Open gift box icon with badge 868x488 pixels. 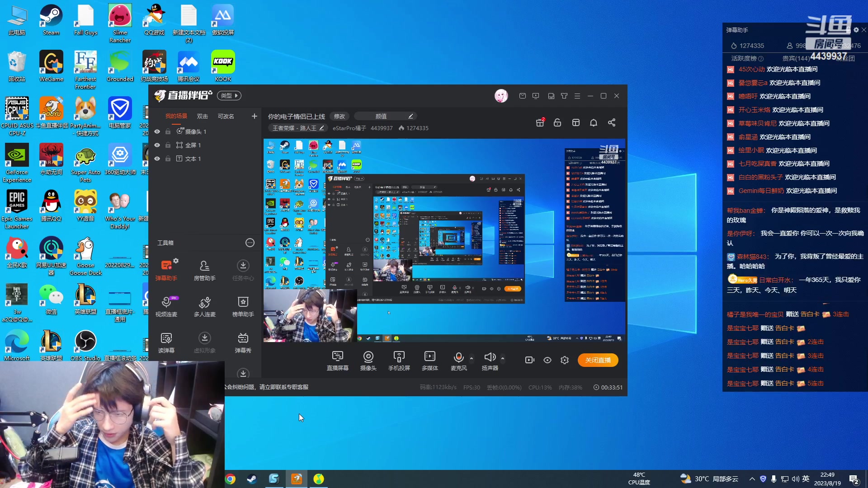click(540, 122)
